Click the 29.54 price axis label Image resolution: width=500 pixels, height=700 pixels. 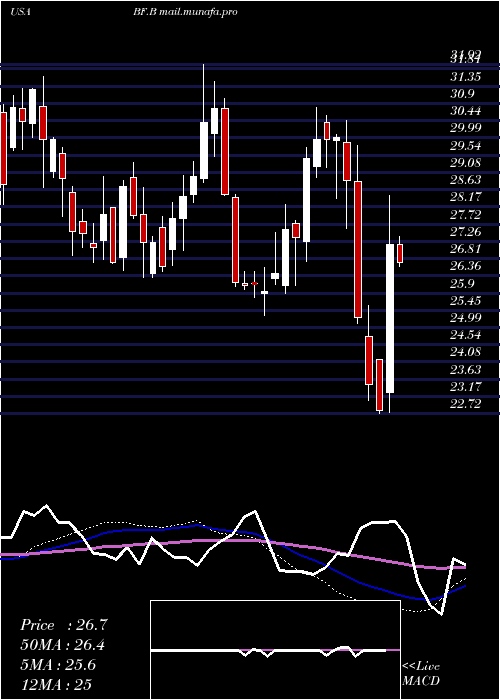click(x=465, y=146)
